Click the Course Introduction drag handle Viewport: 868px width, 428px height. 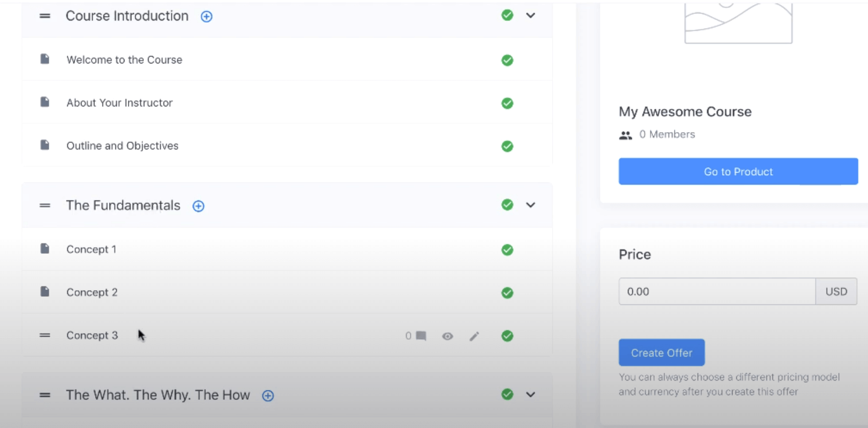pyautogui.click(x=45, y=16)
